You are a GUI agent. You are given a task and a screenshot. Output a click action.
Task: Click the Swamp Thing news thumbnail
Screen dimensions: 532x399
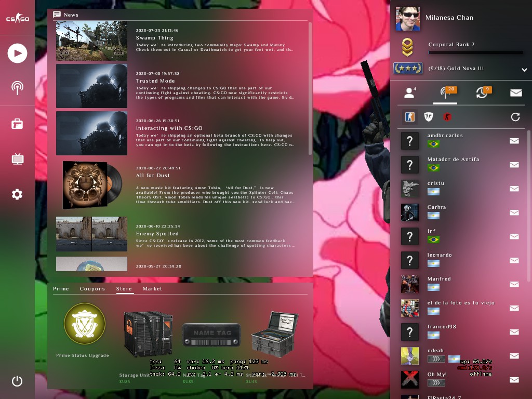pos(91,41)
